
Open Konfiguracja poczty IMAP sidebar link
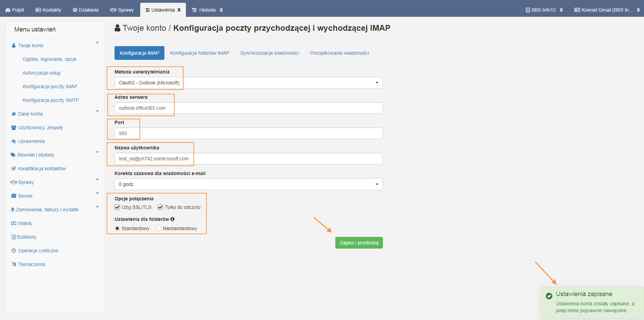50,86
